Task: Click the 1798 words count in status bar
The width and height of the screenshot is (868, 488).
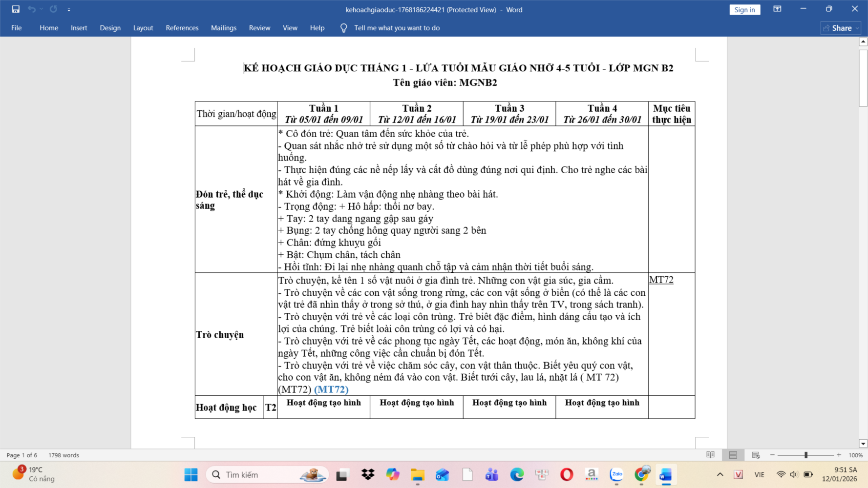Action: (x=64, y=455)
